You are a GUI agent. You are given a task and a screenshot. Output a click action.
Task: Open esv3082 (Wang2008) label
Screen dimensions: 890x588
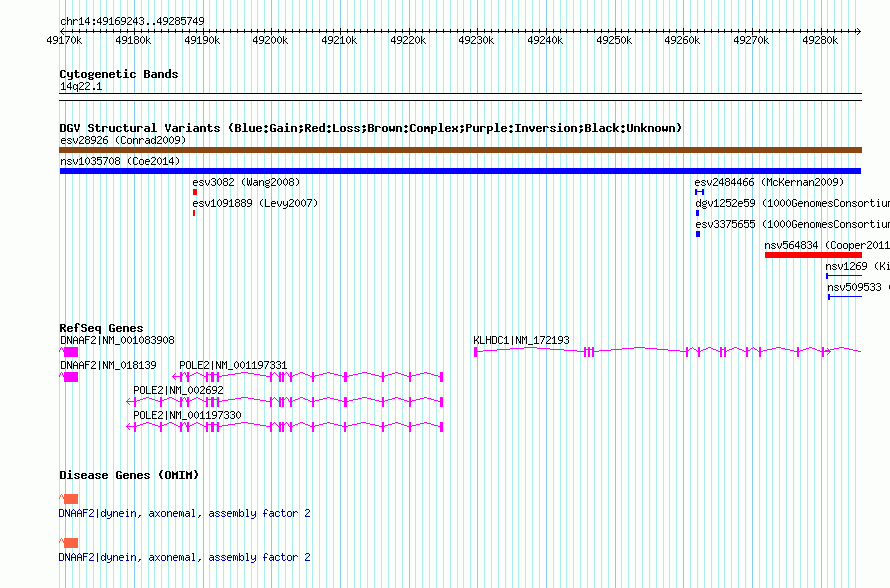pos(246,182)
